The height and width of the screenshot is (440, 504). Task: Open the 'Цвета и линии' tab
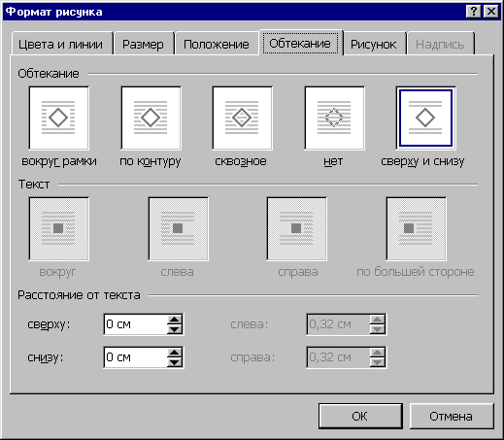61,44
